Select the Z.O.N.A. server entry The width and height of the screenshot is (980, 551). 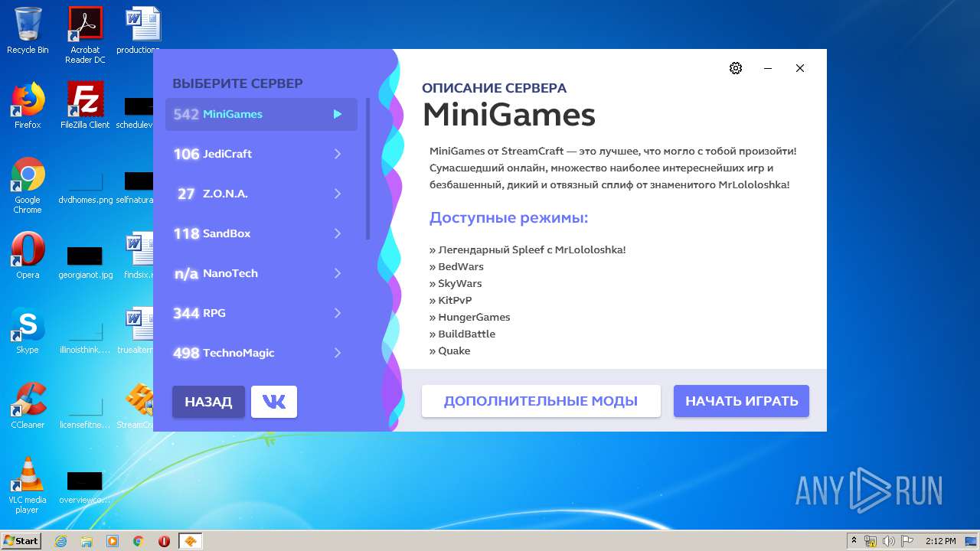[261, 194]
